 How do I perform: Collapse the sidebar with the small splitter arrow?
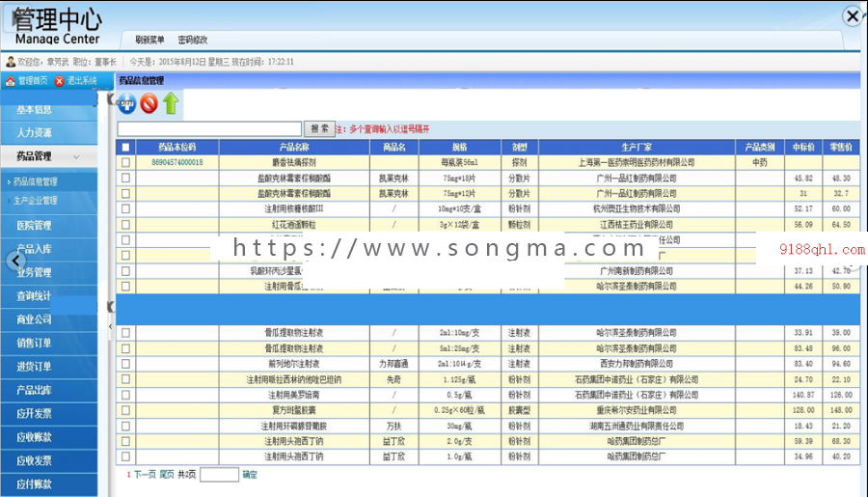click(x=110, y=326)
